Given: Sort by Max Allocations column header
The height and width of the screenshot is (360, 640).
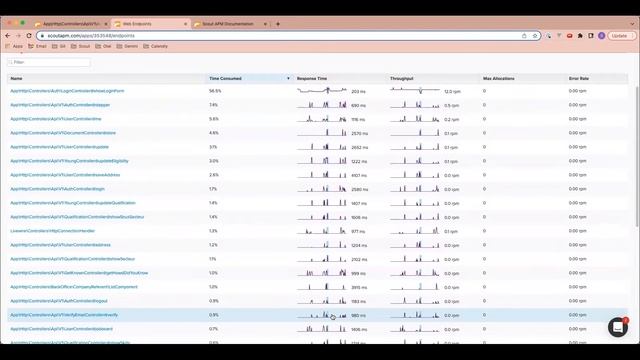Looking at the screenshot, I should (499, 78).
